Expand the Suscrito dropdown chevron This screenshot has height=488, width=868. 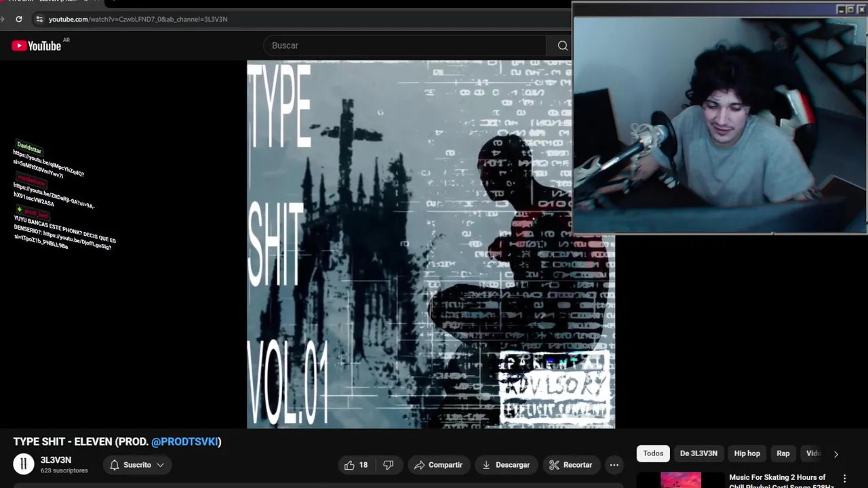(160, 465)
